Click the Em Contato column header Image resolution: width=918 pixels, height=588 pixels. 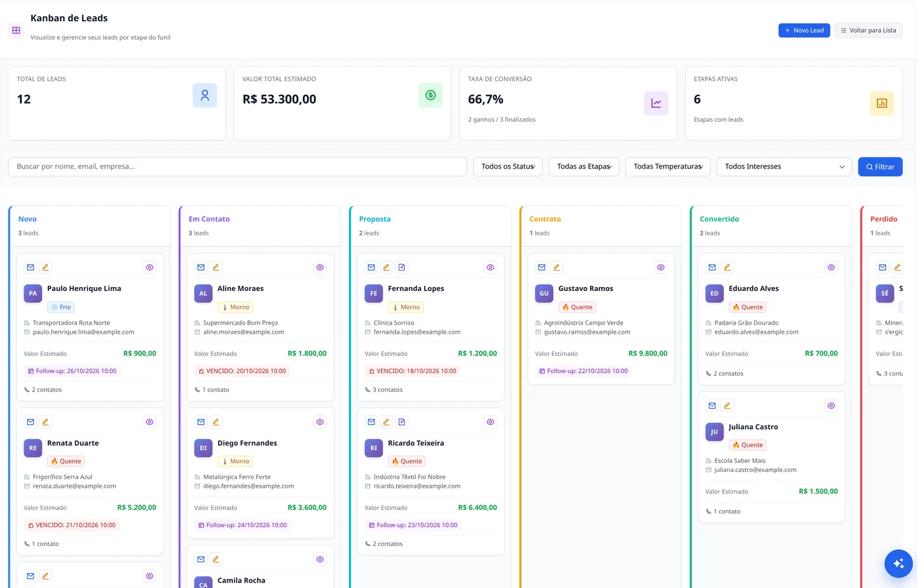click(209, 219)
